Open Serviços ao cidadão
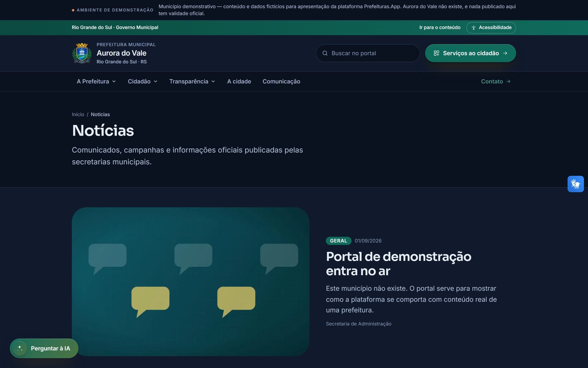This screenshot has height=368, width=588. click(470, 53)
